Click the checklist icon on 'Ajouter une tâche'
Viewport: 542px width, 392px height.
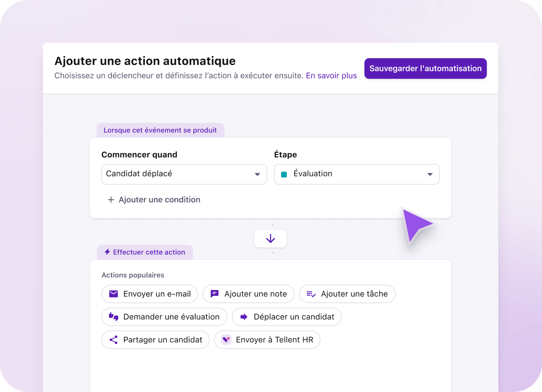(312, 294)
